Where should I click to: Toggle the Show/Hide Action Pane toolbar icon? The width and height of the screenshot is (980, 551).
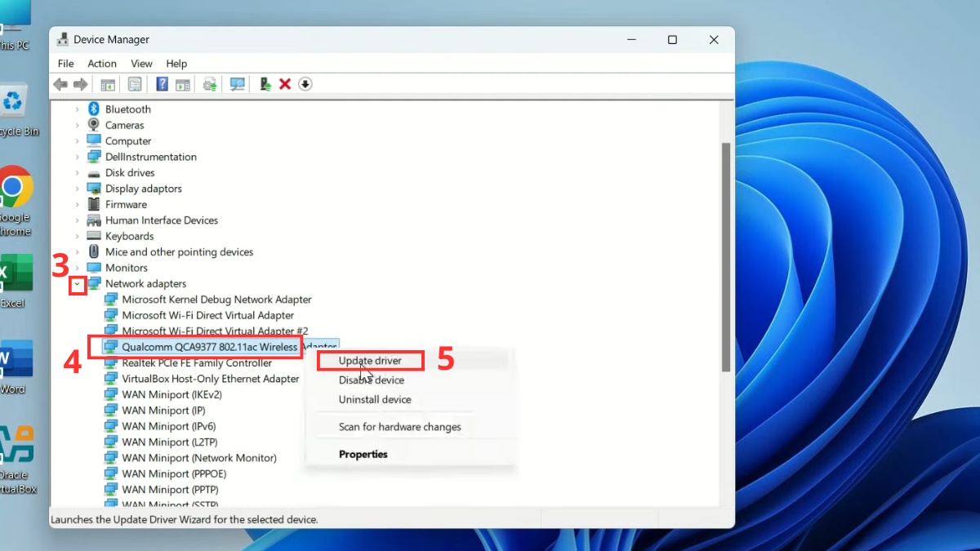[183, 84]
